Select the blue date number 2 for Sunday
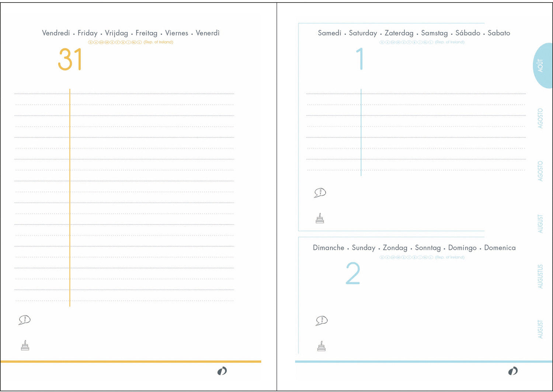The image size is (553, 392). click(x=352, y=274)
